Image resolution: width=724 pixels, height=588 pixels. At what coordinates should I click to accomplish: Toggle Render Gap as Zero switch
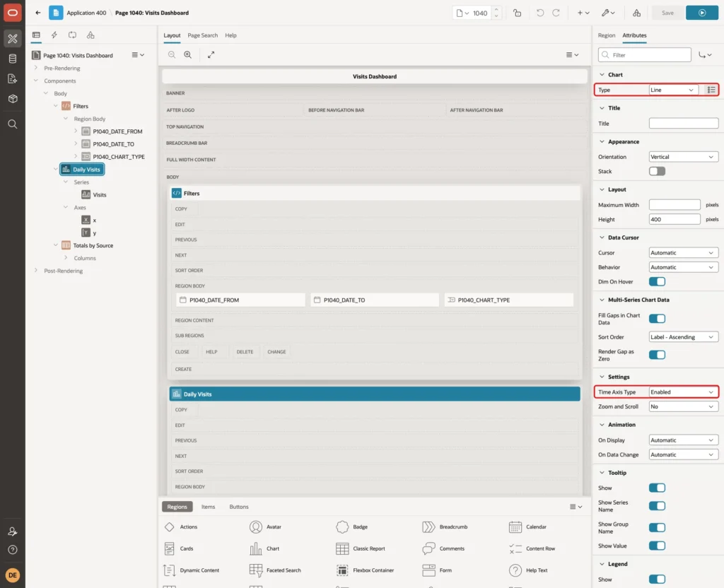coord(657,355)
